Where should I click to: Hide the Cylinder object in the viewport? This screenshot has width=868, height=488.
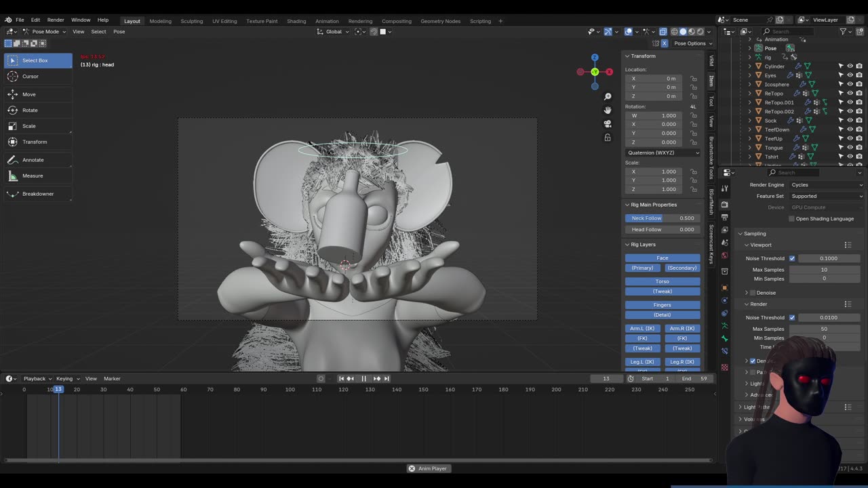click(x=850, y=66)
